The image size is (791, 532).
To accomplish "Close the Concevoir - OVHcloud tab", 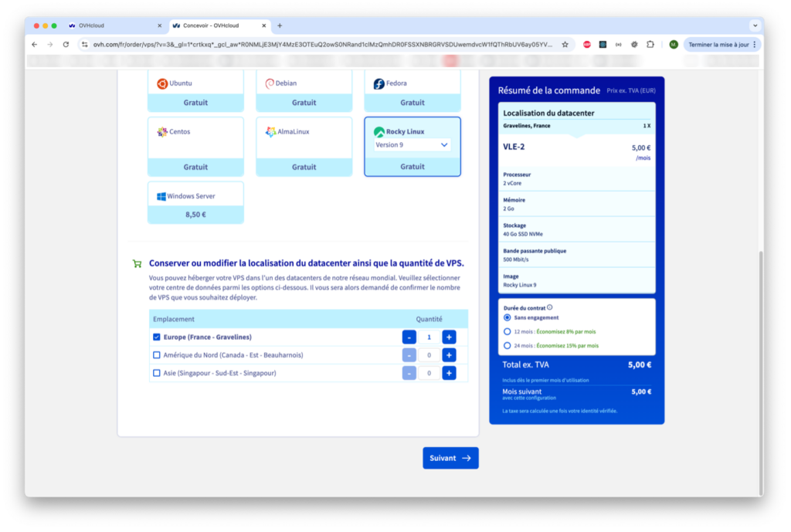I will [x=264, y=25].
